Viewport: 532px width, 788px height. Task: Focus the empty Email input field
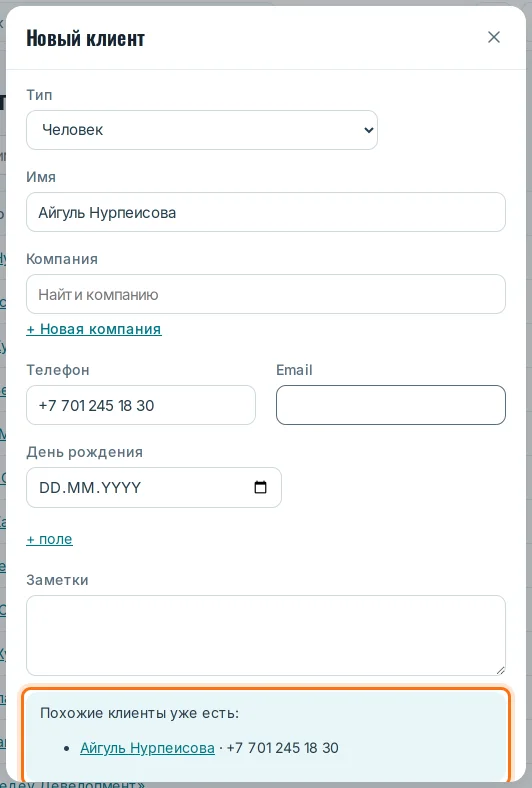pyautogui.click(x=391, y=405)
